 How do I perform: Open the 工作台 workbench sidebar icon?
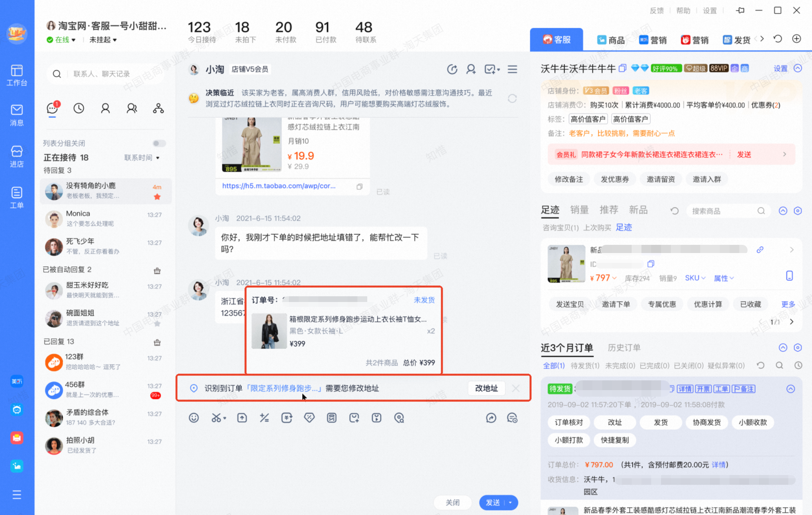click(17, 75)
